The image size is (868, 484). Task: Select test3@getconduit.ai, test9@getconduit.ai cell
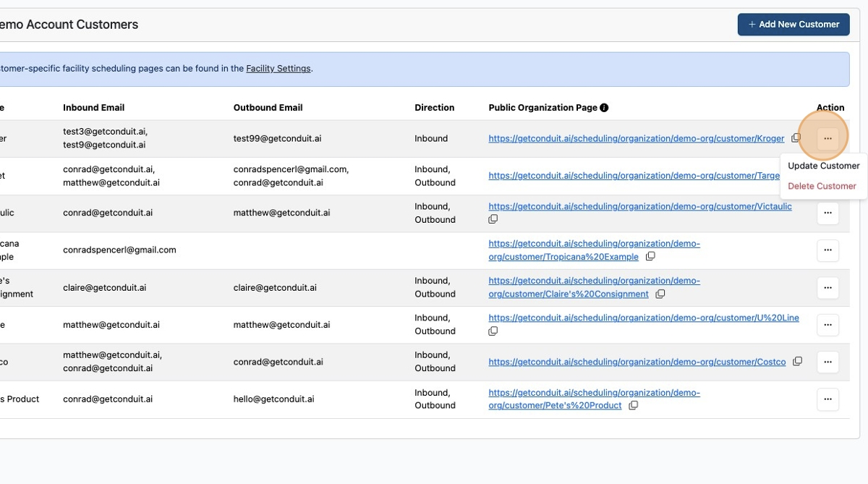(x=106, y=138)
